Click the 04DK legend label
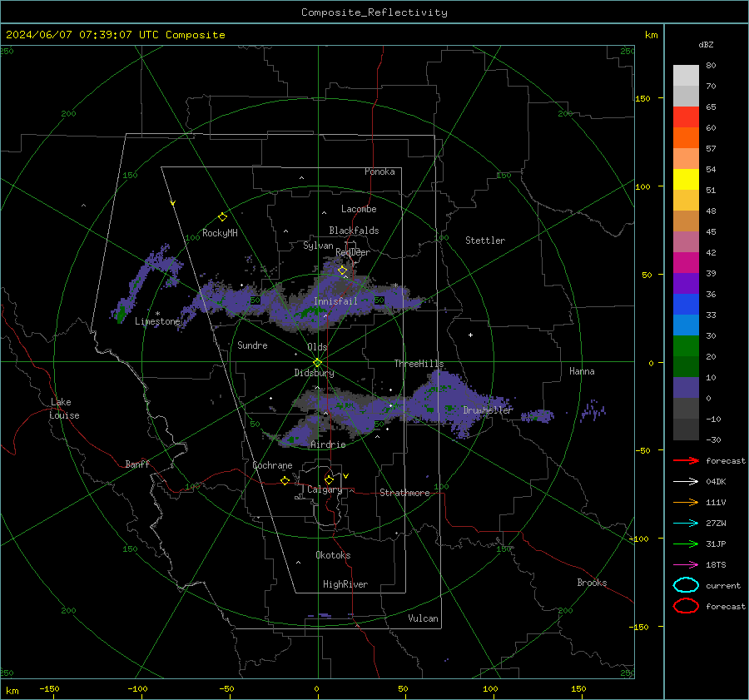Screen dimensions: 749x700 (x=716, y=481)
